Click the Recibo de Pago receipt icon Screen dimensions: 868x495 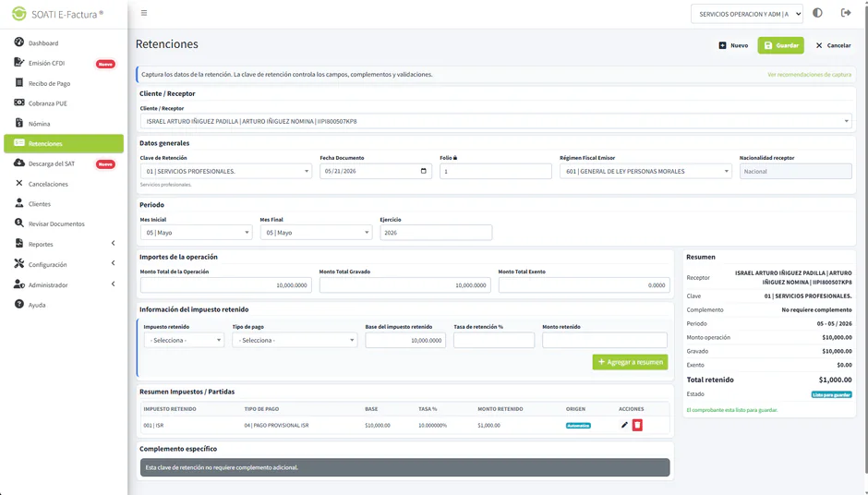(x=18, y=82)
